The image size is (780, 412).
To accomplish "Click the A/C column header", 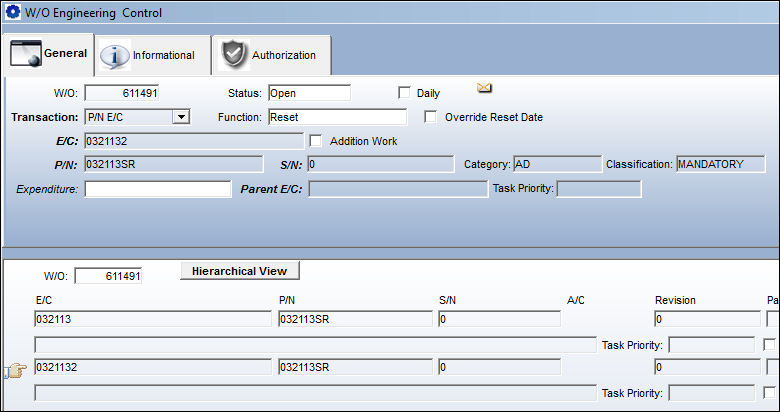I will 576,301.
